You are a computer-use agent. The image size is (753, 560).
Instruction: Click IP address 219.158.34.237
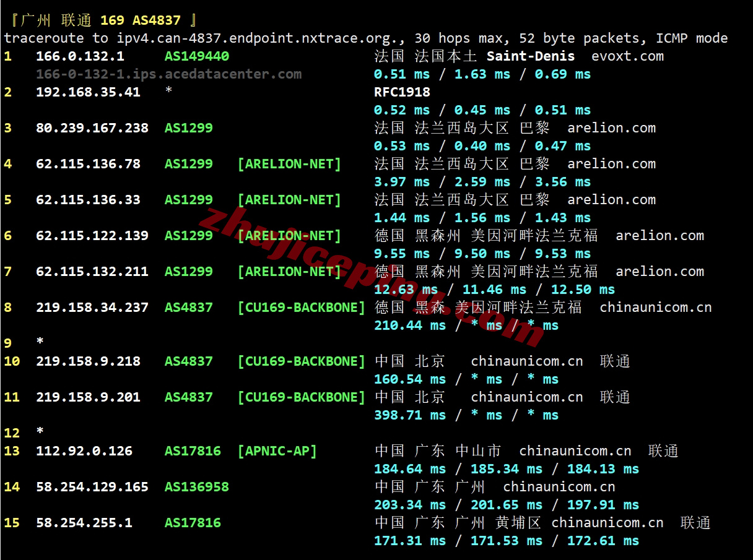[x=92, y=308]
